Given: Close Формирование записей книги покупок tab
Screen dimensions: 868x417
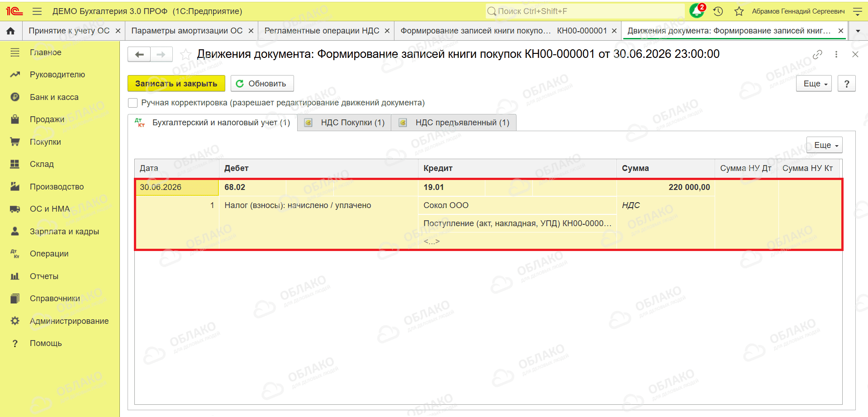Looking at the screenshot, I should click(x=614, y=31).
